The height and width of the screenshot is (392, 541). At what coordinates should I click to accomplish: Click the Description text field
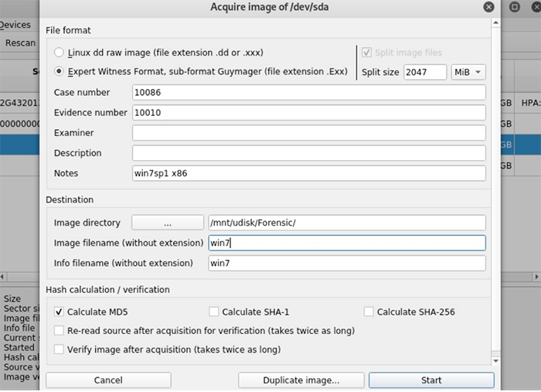coord(309,153)
